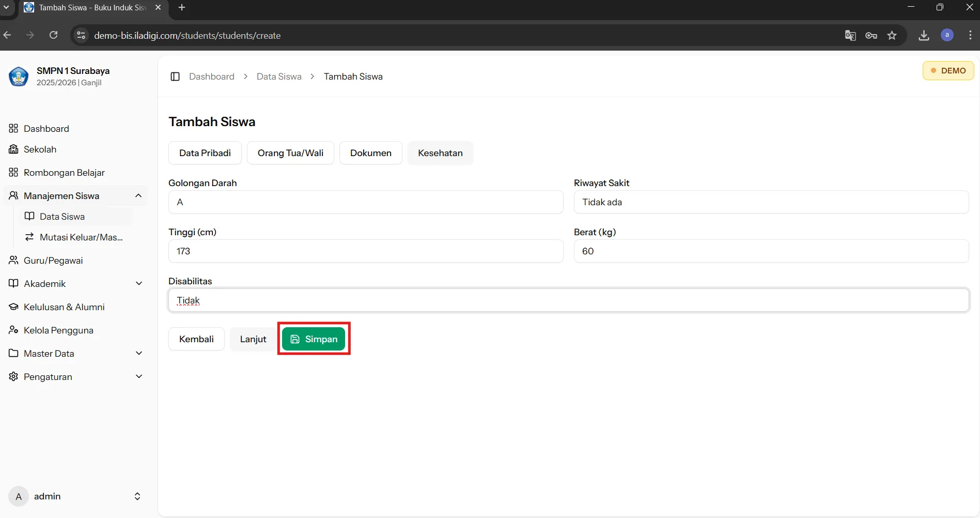
Task: Click the green Simpan button
Action: coord(314,339)
